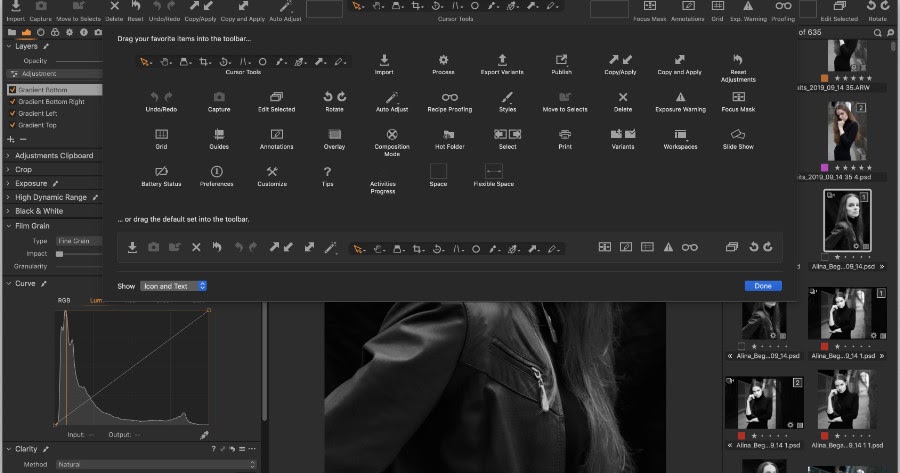Click the curve Input value field
The image size is (900, 473).
91,435
